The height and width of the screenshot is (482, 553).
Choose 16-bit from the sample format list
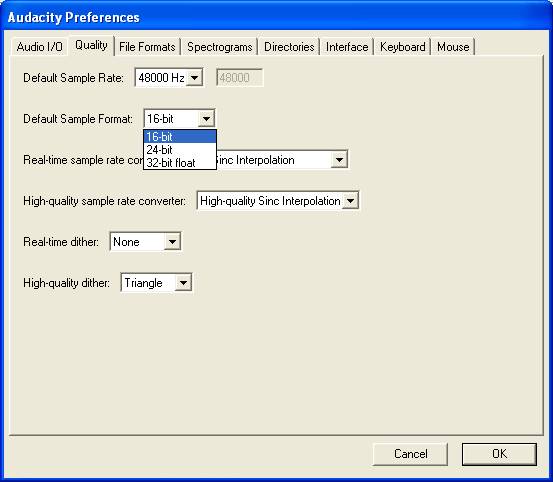[x=180, y=136]
